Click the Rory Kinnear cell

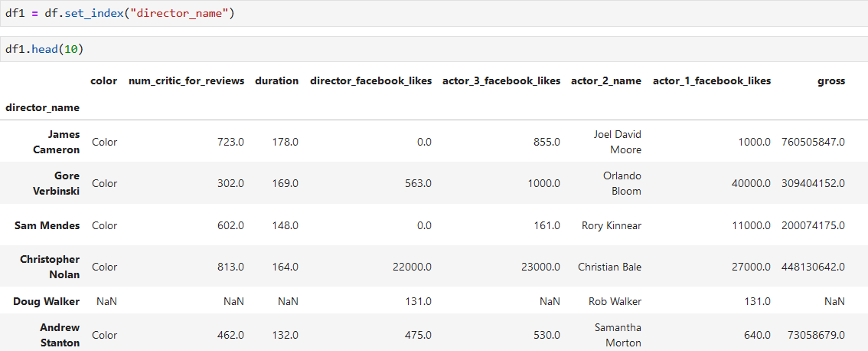pos(612,225)
